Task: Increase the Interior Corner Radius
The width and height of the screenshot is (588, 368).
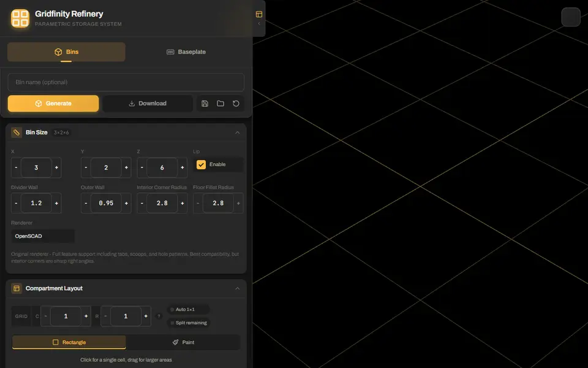Action: tap(183, 203)
